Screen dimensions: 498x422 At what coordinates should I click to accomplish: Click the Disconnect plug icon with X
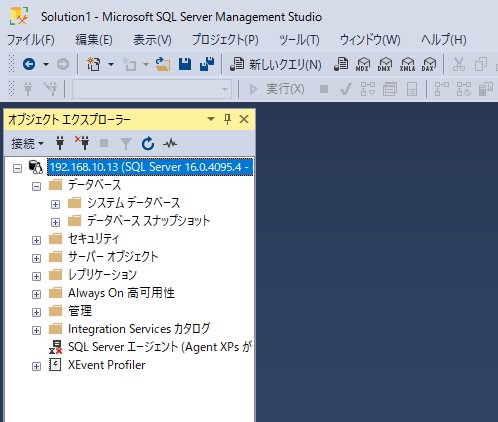82,143
